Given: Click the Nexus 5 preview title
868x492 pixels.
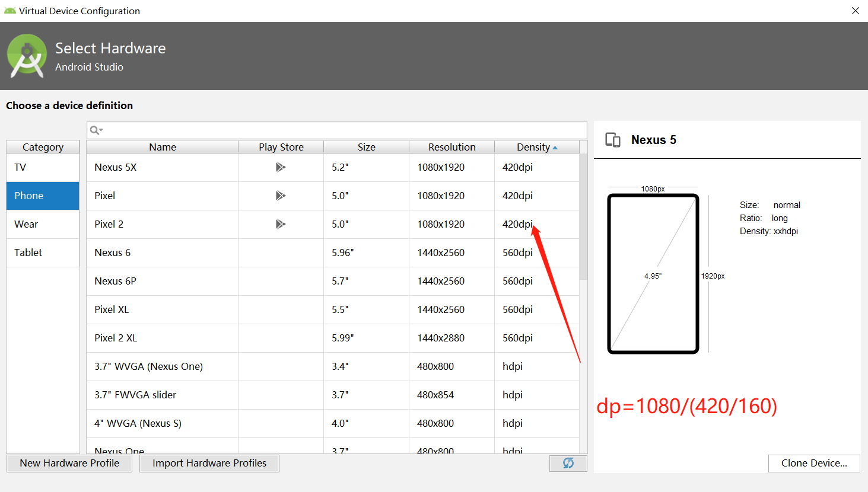Looking at the screenshot, I should [x=654, y=140].
